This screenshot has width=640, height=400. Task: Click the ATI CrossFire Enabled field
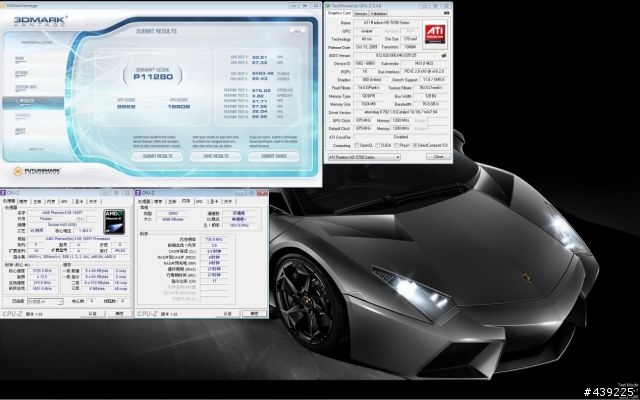coord(400,137)
